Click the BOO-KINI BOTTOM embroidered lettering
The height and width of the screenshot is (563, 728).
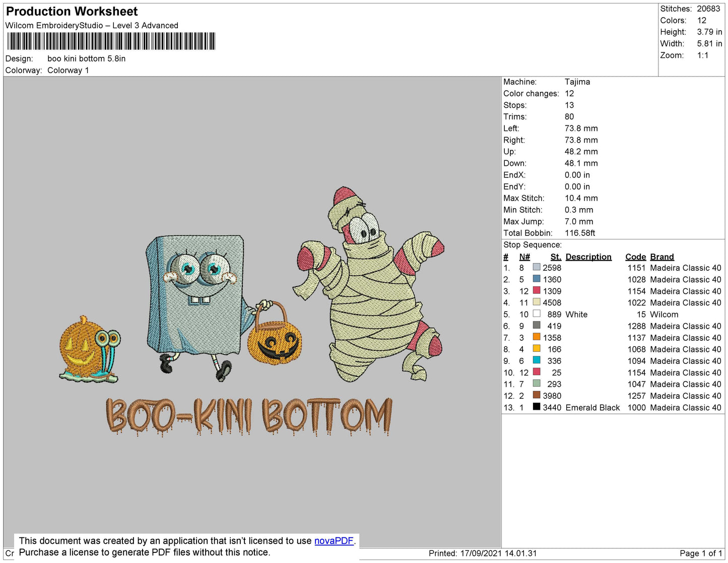coord(249,416)
